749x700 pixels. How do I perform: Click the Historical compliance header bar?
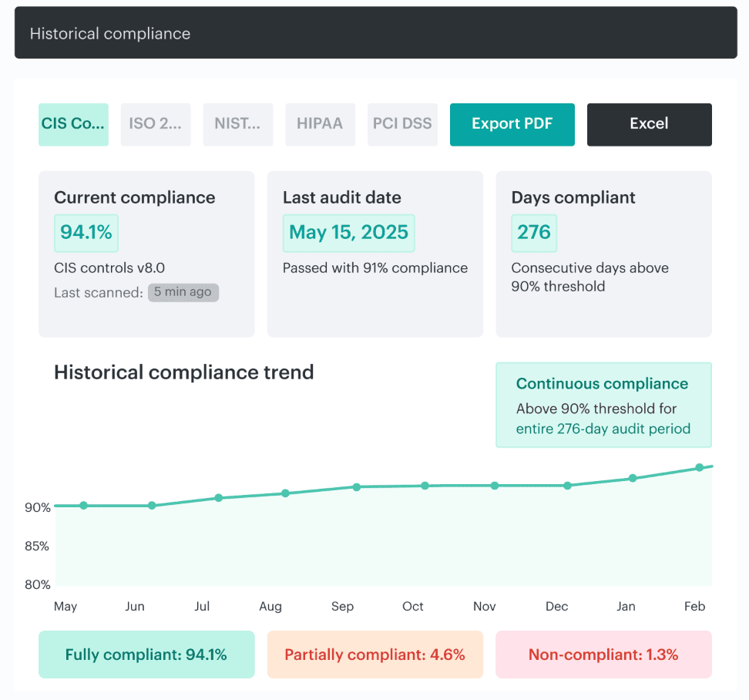click(374, 33)
